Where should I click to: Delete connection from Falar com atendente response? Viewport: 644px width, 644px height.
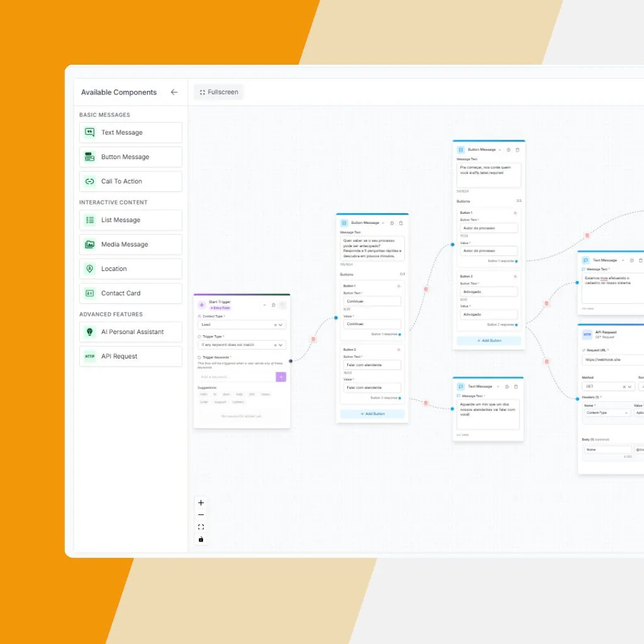[426, 403]
